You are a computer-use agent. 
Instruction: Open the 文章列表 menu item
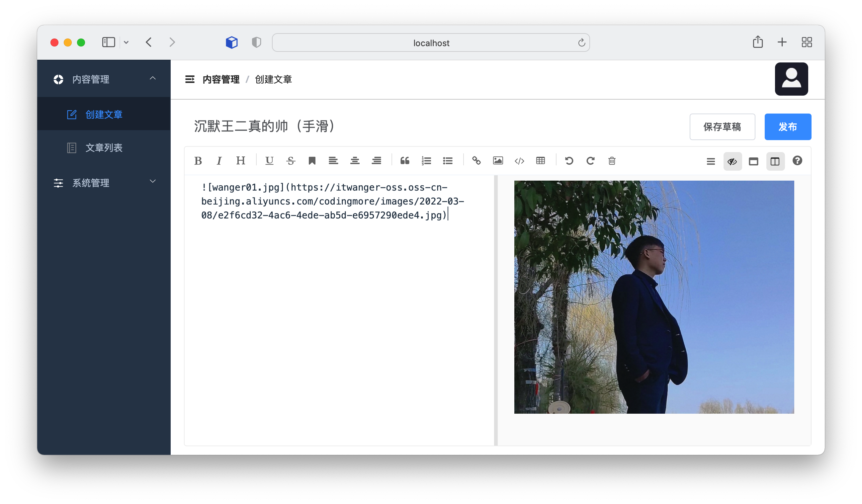point(104,148)
